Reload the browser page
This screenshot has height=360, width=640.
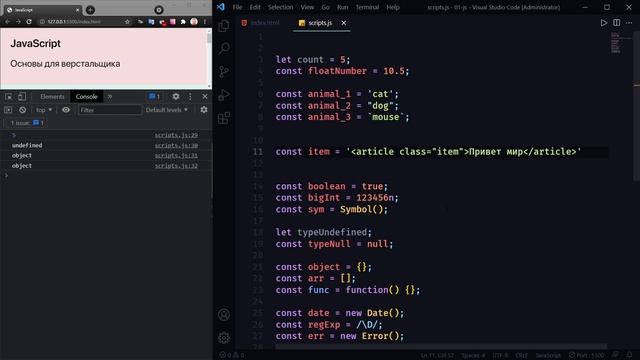click(x=29, y=22)
